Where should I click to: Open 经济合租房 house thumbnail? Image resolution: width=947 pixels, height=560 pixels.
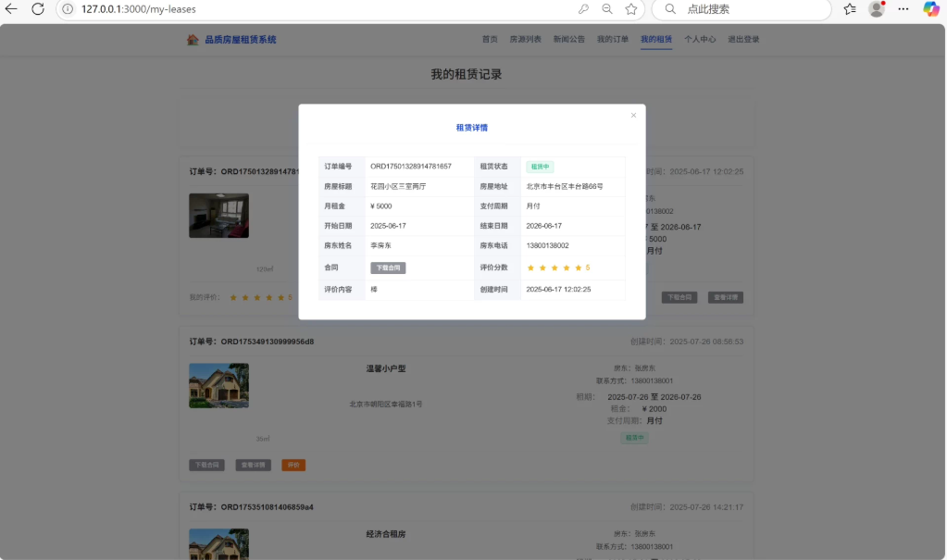(218, 543)
